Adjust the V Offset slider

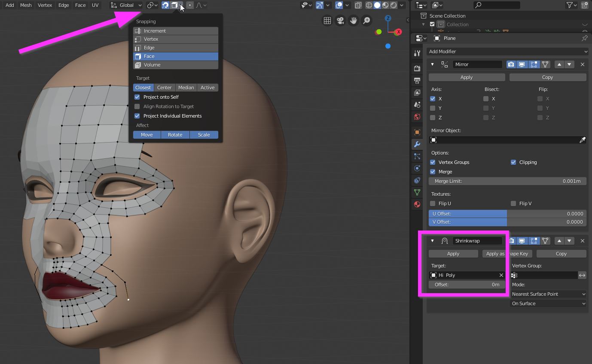click(x=507, y=222)
